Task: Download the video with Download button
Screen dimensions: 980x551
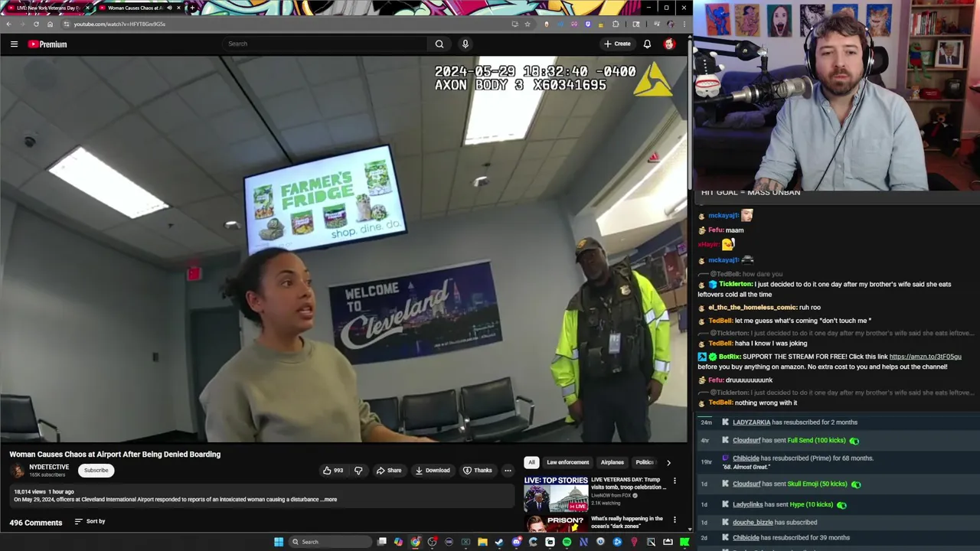Action: click(x=433, y=471)
